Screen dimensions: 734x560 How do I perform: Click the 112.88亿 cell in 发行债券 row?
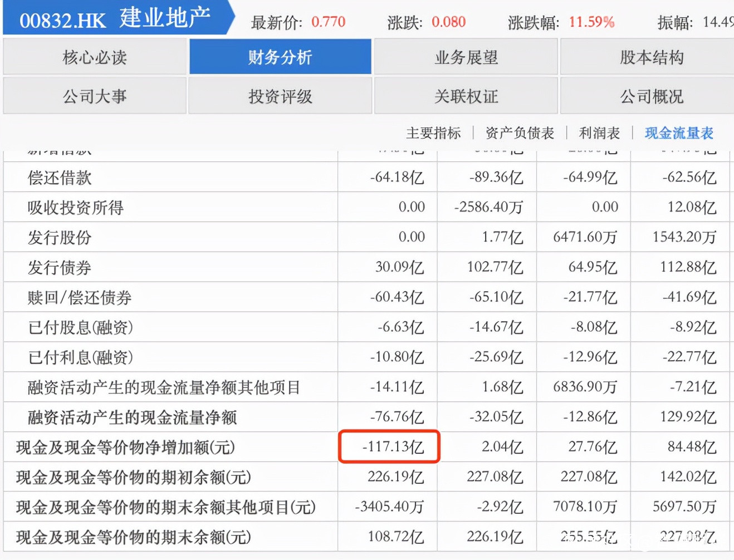coord(688,268)
